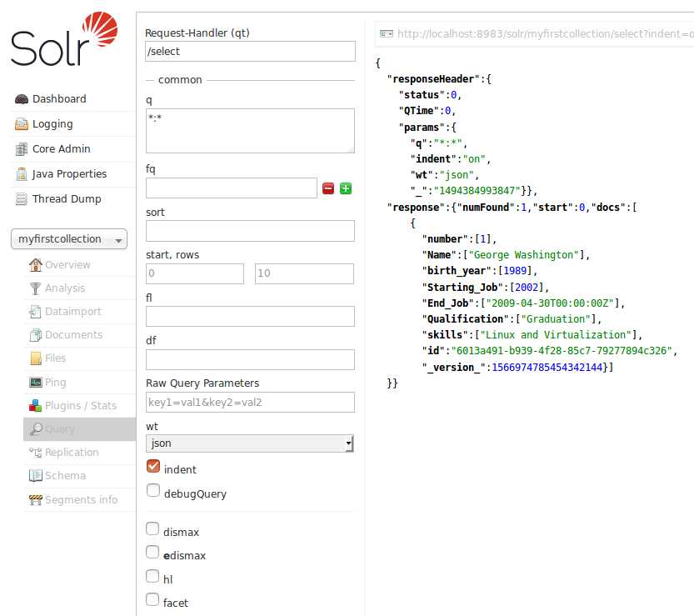This screenshot has height=616, width=694.
Task: Enable the hl checkbox
Action: tap(152, 576)
